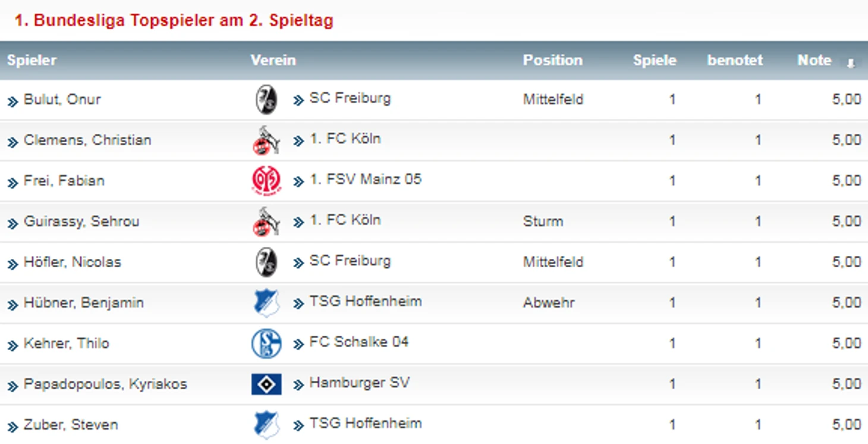Open player page for Bulut, Onur
The image size is (868, 444).
(62, 99)
